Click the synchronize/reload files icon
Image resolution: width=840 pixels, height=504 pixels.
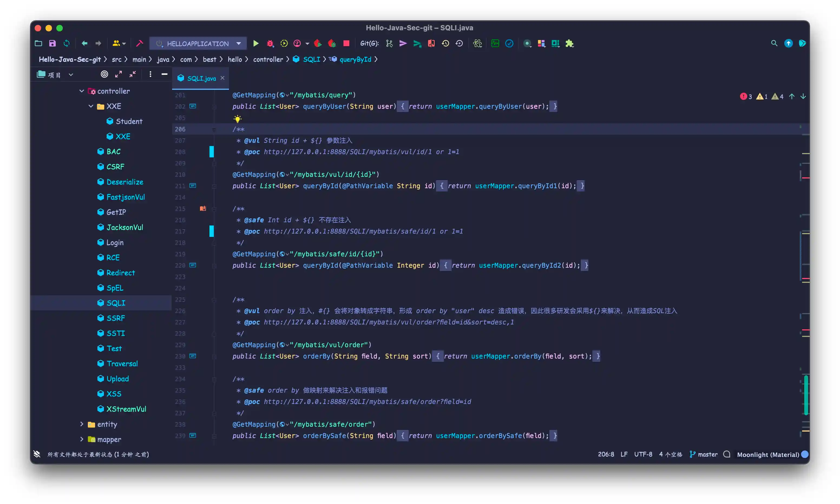[67, 43]
